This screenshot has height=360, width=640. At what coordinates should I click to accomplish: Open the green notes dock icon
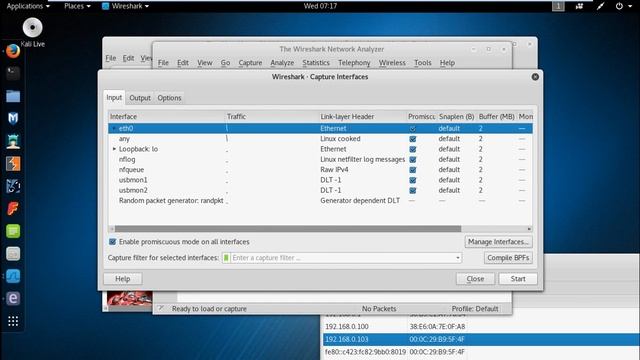click(x=13, y=231)
